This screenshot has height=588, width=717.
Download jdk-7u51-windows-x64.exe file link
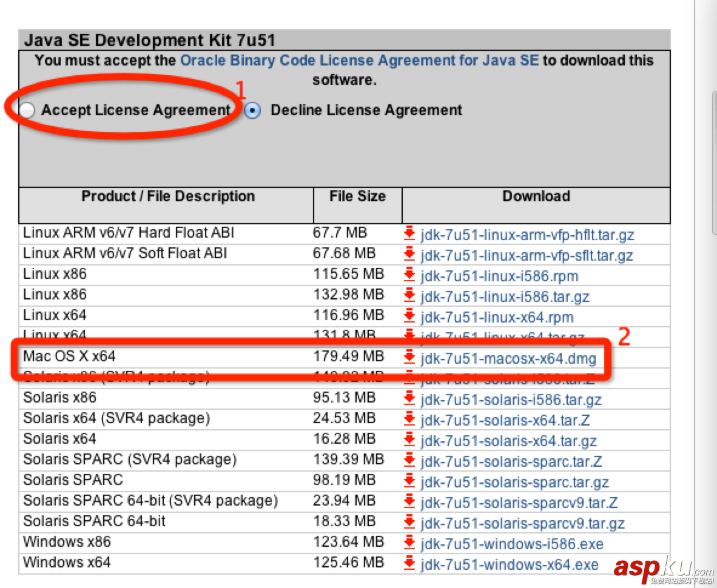coord(510,564)
